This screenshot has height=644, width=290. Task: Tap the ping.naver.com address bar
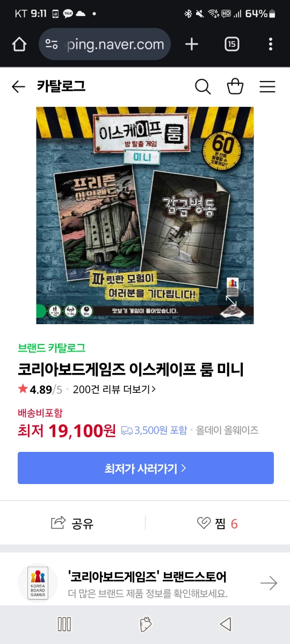105,44
